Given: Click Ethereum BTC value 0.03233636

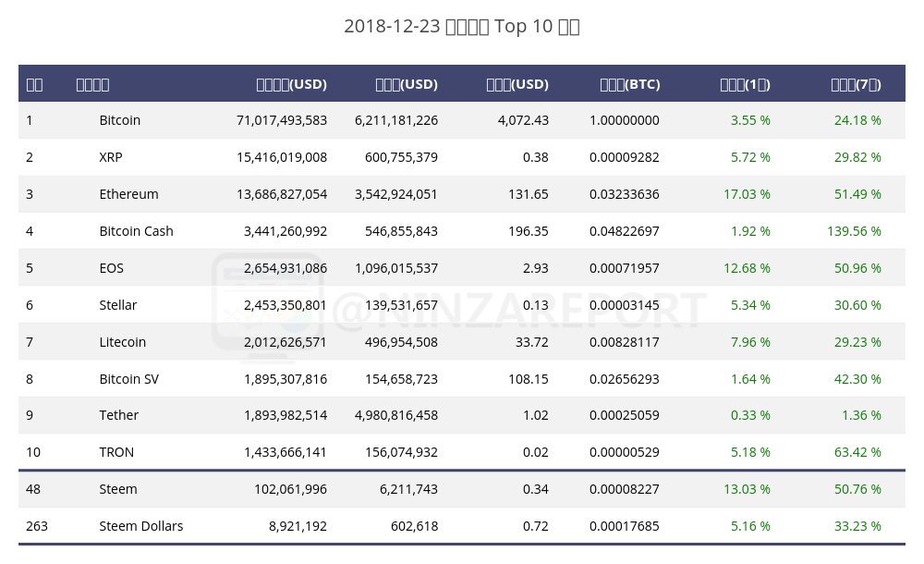Looking at the screenshot, I should (624, 194).
